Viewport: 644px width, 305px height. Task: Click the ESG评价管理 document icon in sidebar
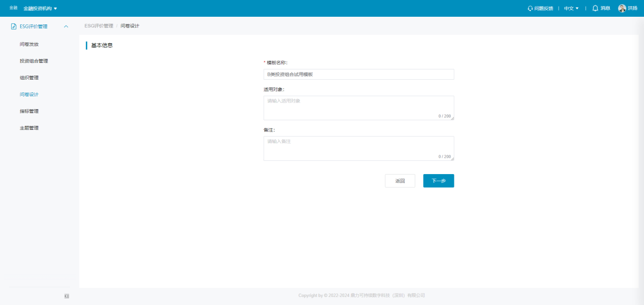(14, 26)
